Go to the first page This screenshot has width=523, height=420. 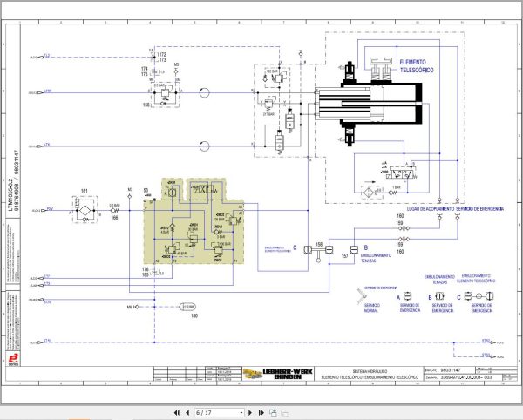tap(177, 413)
